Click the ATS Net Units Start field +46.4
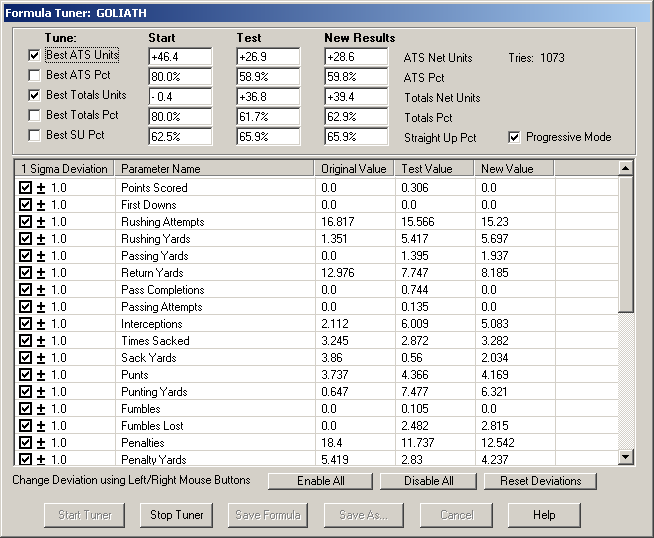654x538 pixels. 180,57
